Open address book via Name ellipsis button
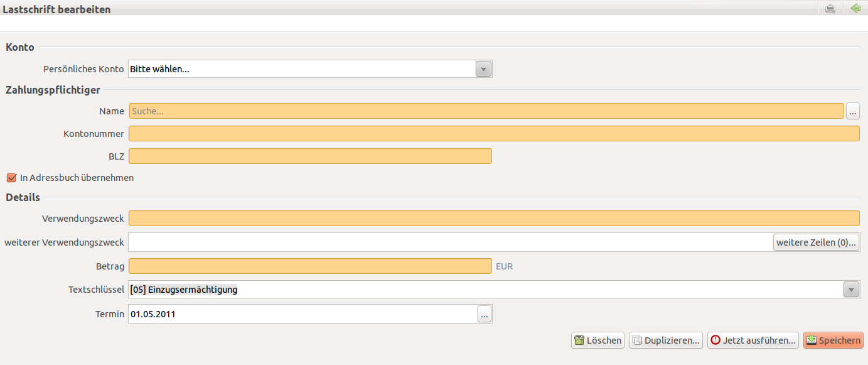This screenshot has height=365, width=868. pos(853,111)
